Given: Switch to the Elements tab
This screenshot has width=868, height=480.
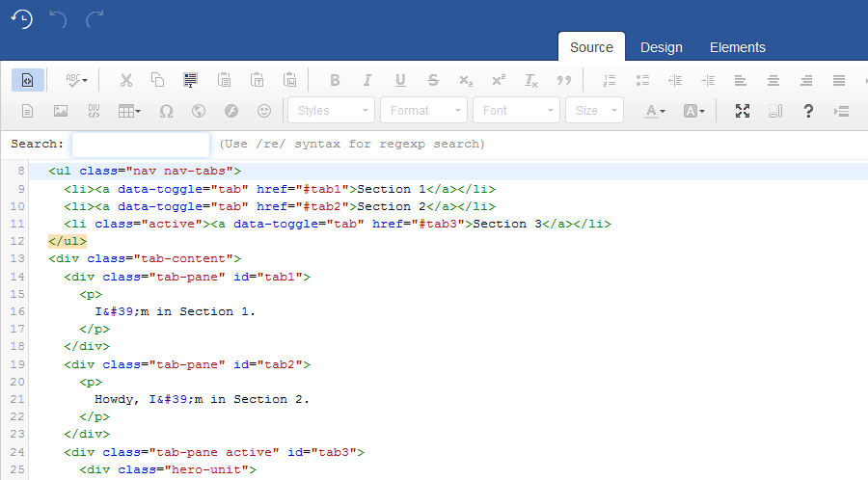Looking at the screenshot, I should tap(737, 47).
